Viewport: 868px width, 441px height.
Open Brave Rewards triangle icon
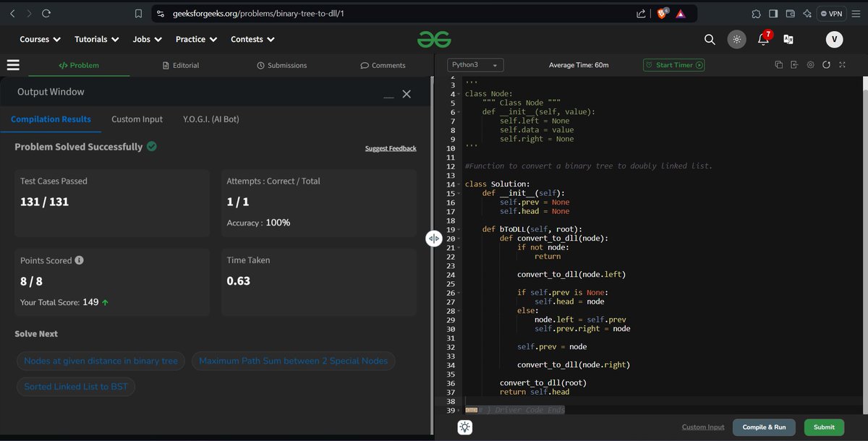point(681,14)
